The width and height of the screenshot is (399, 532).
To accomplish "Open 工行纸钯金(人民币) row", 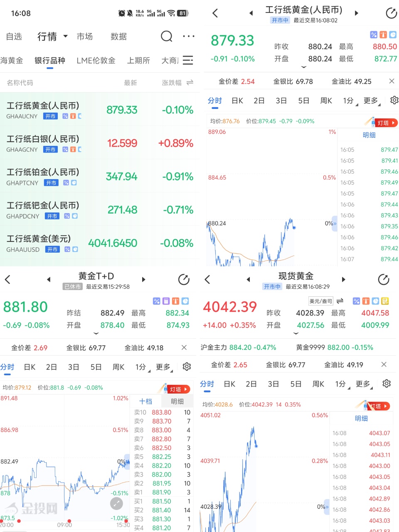I will click(x=100, y=209).
